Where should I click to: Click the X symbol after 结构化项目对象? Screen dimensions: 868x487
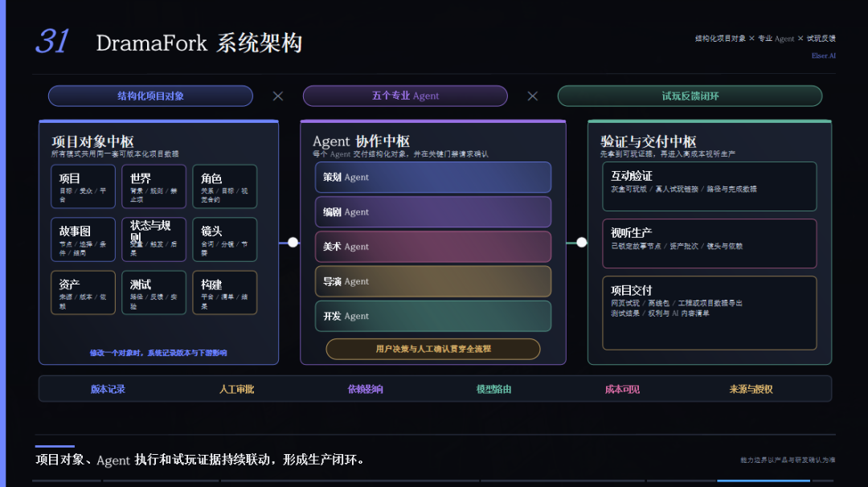[278, 96]
